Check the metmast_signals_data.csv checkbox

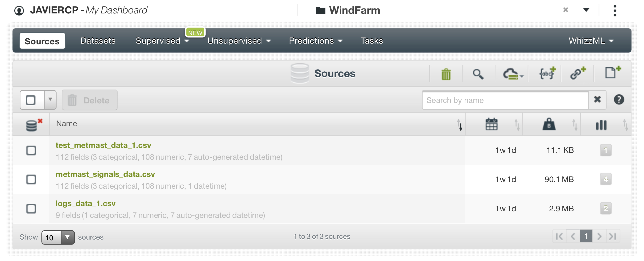(x=31, y=179)
